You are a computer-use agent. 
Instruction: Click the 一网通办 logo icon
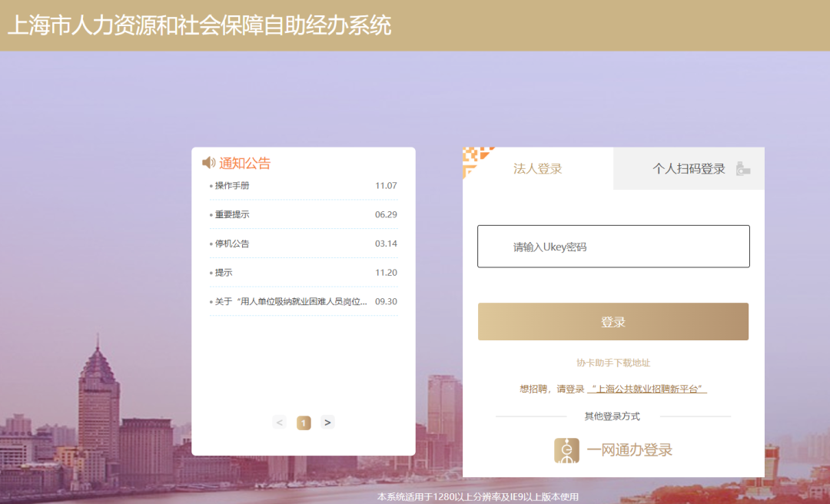coord(566,450)
